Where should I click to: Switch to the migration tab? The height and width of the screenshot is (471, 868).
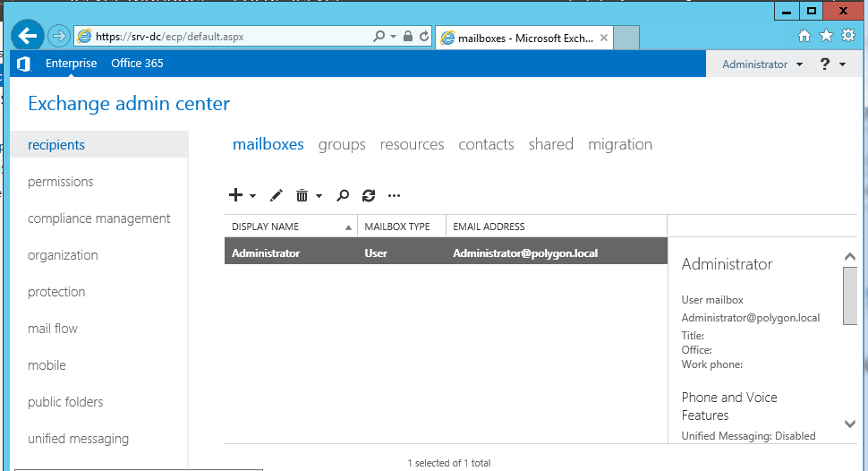tap(620, 145)
